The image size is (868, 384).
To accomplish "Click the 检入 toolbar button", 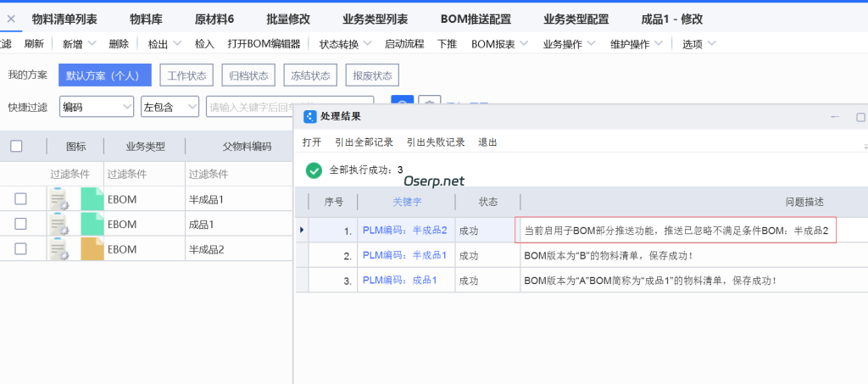I will (x=204, y=44).
